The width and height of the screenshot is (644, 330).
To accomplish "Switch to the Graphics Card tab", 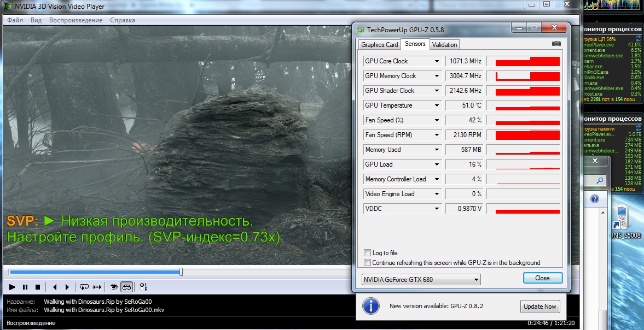I will coord(380,45).
